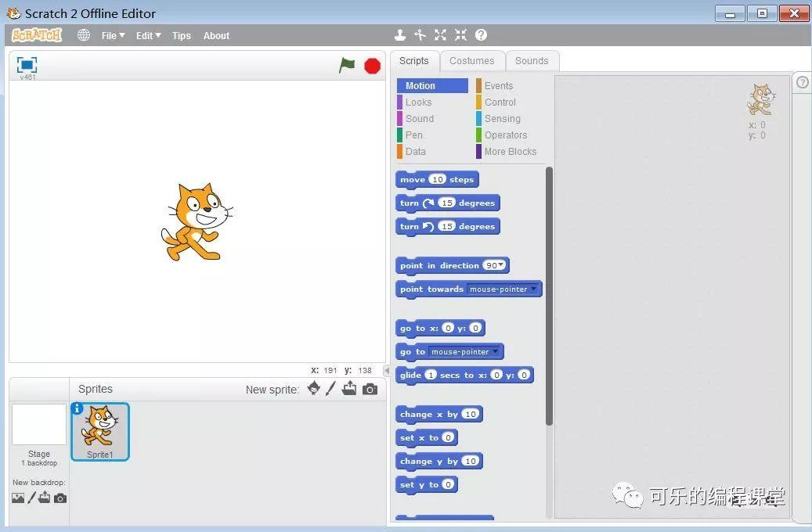Click y value in go to x y block

[x=475, y=328]
